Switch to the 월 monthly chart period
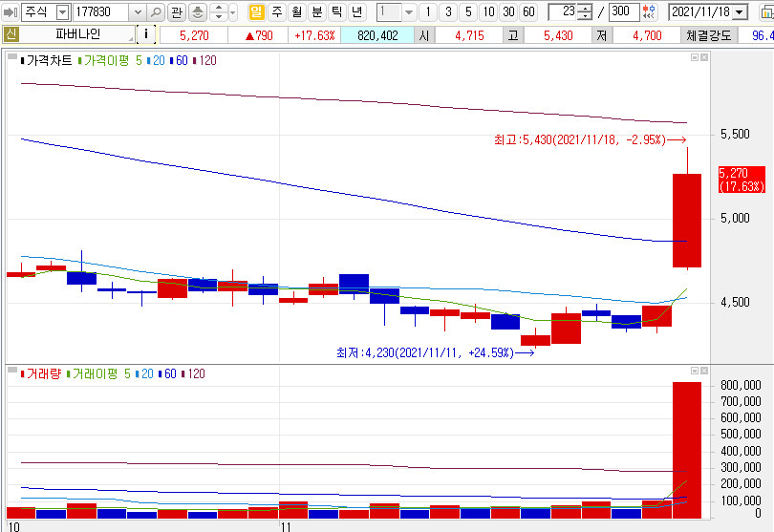 pyautogui.click(x=296, y=11)
